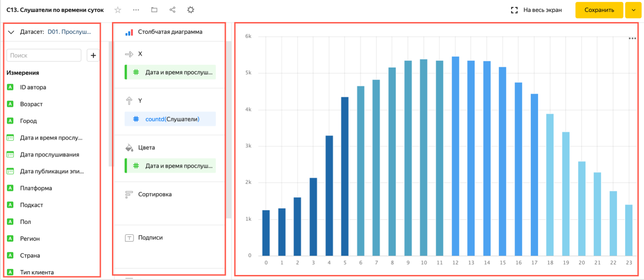Click the Сортировка section header
The height and width of the screenshot is (280, 644).
[155, 194]
